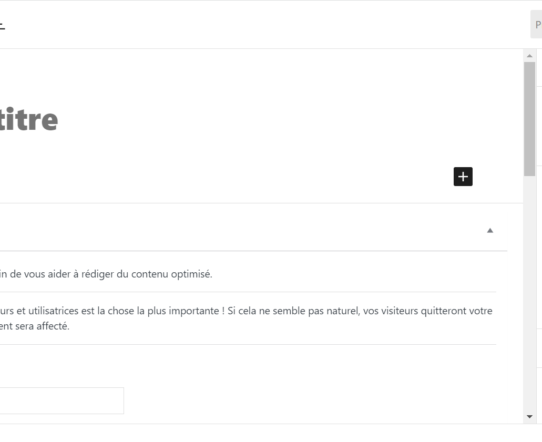The height and width of the screenshot is (442, 542).
Task: Click the panel header row left of triangle
Action: (242, 231)
